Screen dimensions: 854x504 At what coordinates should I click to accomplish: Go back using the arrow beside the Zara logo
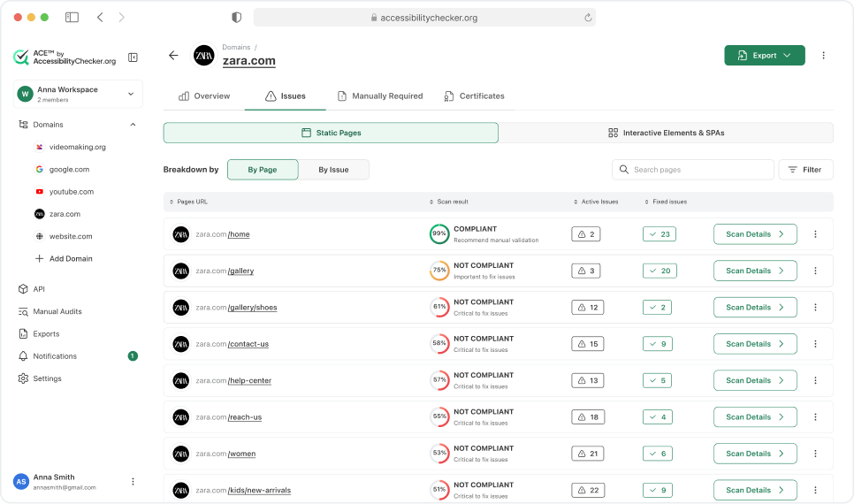[173, 55]
